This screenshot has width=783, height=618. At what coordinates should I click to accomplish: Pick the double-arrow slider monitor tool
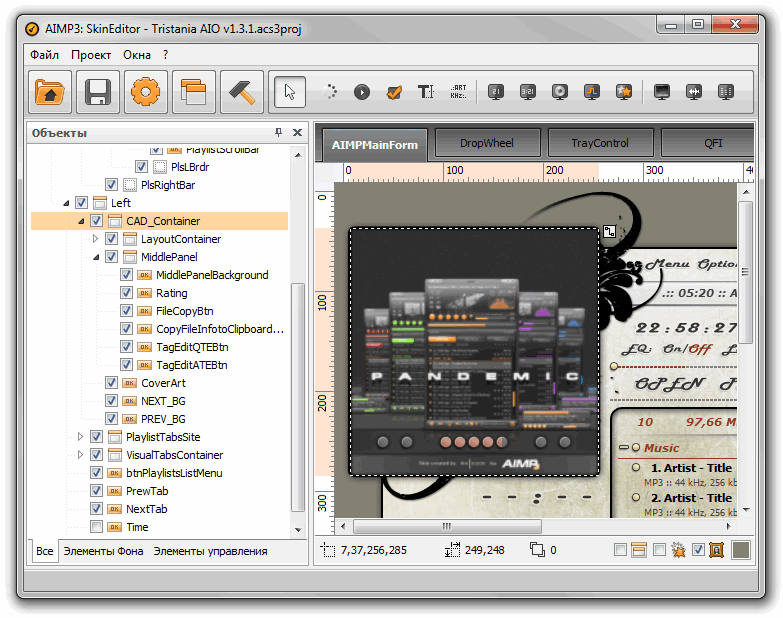(x=694, y=92)
